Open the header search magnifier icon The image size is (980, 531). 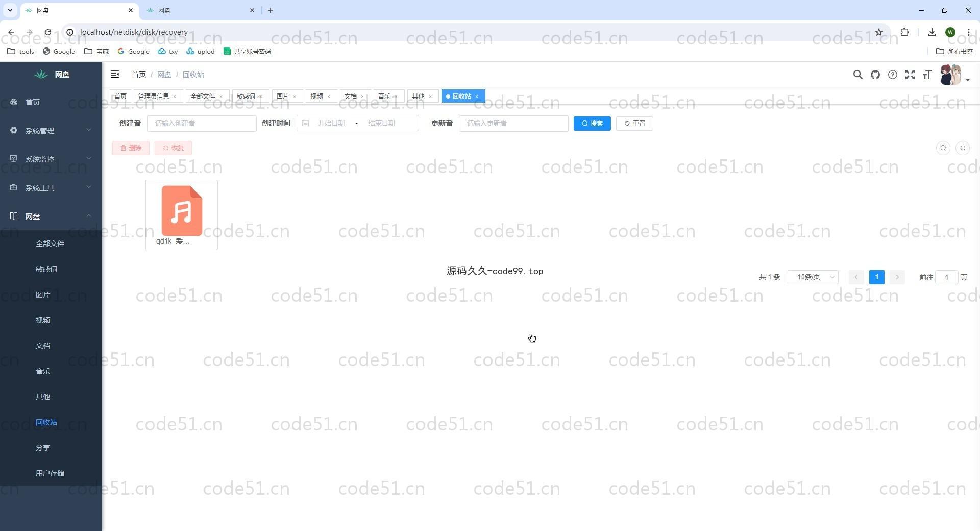[857, 75]
